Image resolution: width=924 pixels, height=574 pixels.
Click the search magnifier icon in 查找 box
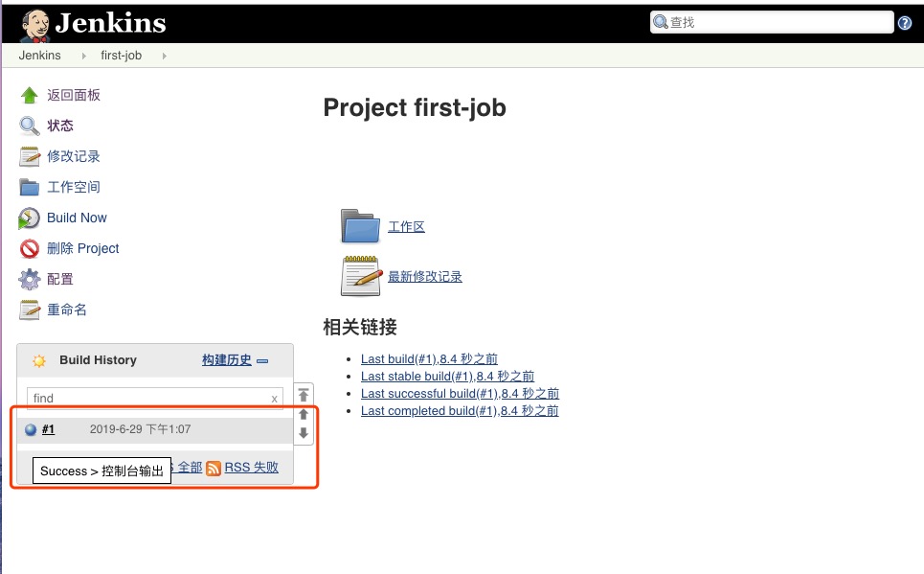tap(661, 22)
